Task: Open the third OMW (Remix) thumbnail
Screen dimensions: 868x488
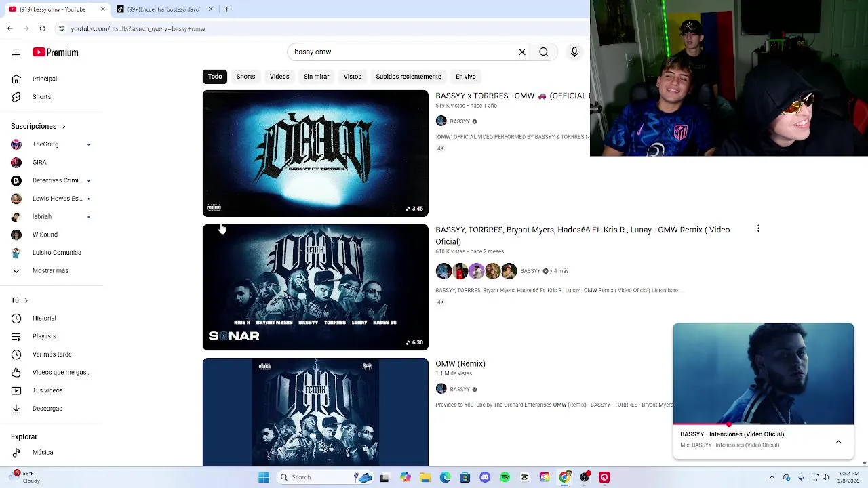Action: 315,412
